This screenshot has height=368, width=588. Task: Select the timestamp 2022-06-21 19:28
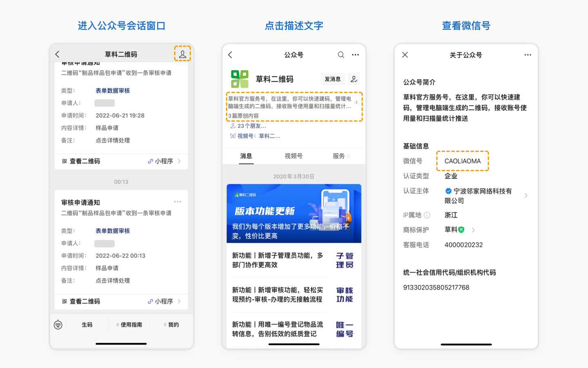coord(120,115)
